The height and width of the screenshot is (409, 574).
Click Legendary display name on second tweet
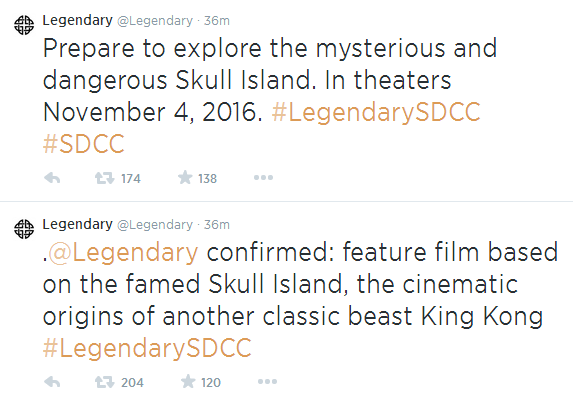pyautogui.click(x=78, y=224)
